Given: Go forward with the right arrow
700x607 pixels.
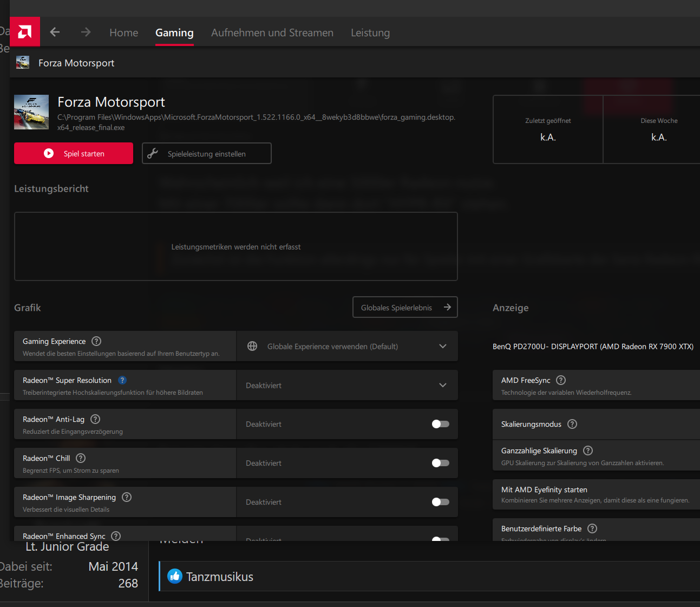Looking at the screenshot, I should (86, 32).
